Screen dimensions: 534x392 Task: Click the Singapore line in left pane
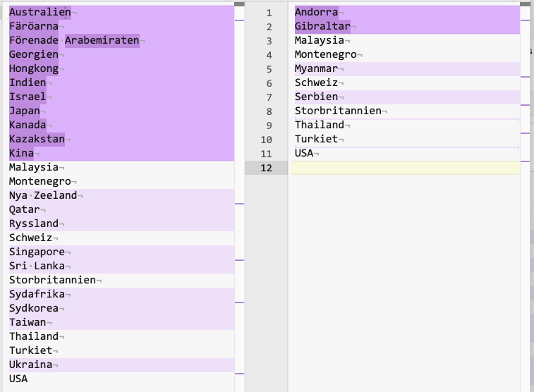(x=37, y=252)
